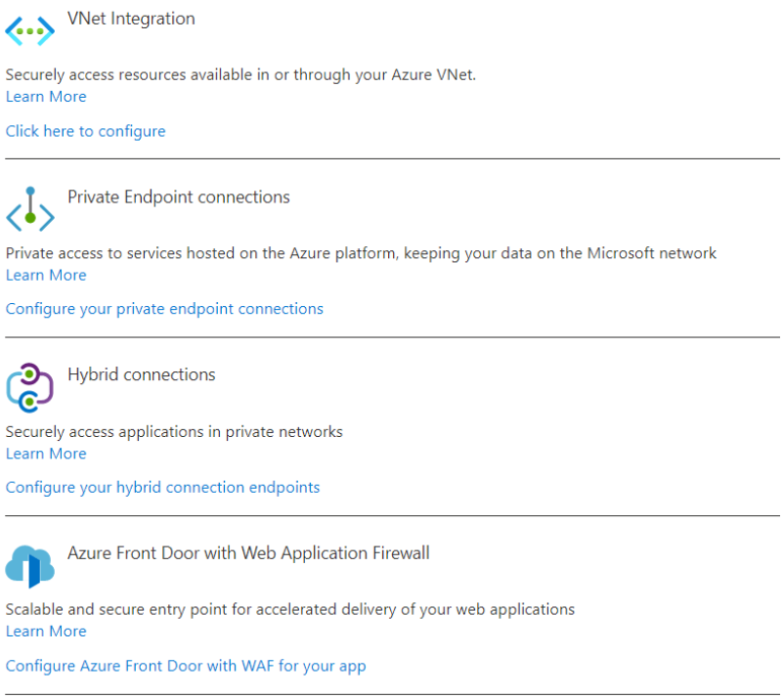The width and height of the screenshot is (784, 698).
Task: Open Learn More under Hybrid connections
Action: [x=46, y=454]
